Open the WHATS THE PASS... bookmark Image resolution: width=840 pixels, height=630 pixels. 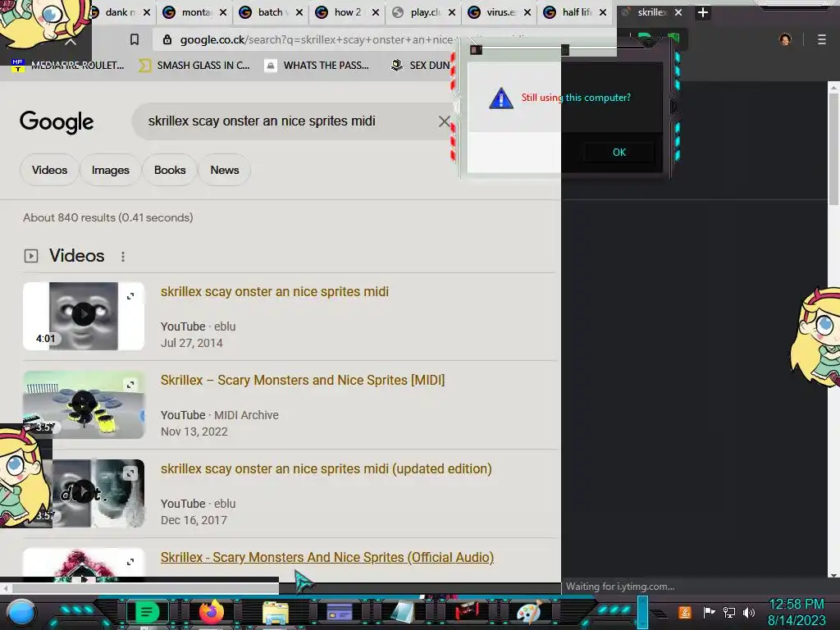pyautogui.click(x=317, y=66)
